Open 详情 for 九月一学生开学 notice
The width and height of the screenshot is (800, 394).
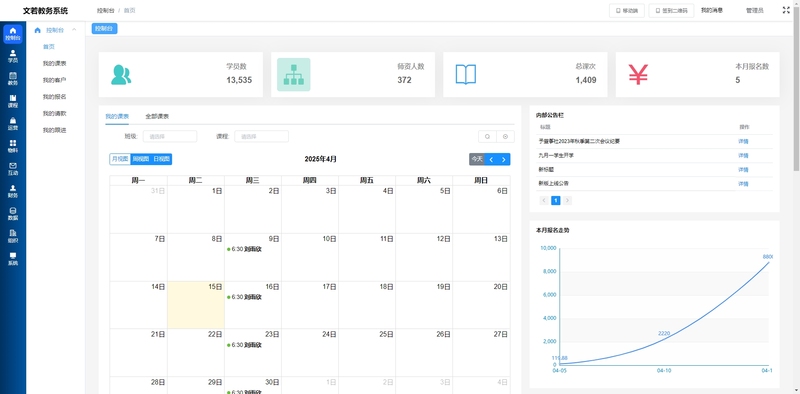tap(743, 155)
